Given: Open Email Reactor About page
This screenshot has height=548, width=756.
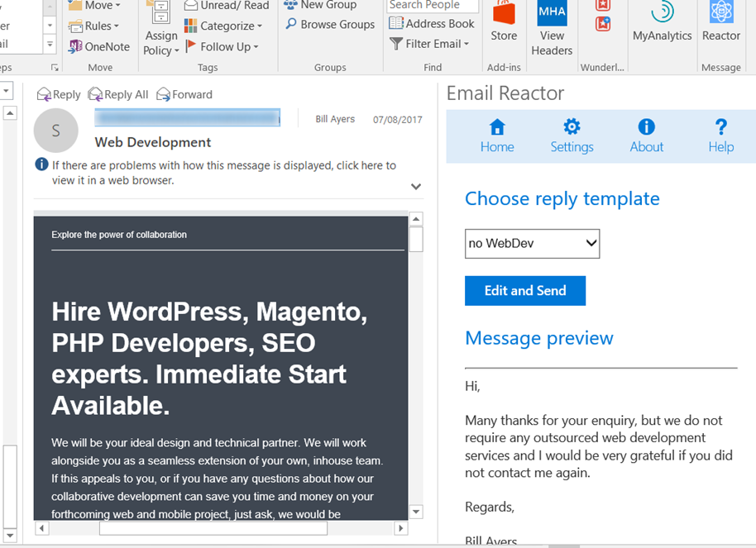Looking at the screenshot, I should [x=647, y=136].
